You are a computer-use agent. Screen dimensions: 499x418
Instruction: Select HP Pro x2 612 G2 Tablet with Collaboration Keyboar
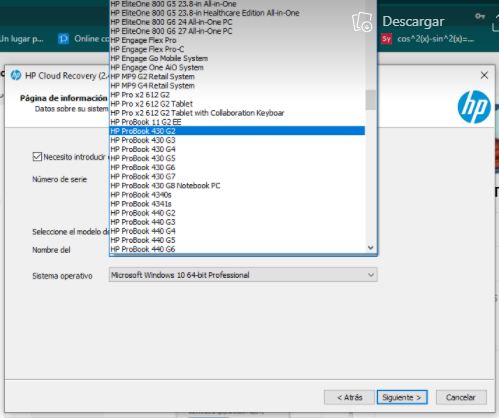click(x=237, y=113)
